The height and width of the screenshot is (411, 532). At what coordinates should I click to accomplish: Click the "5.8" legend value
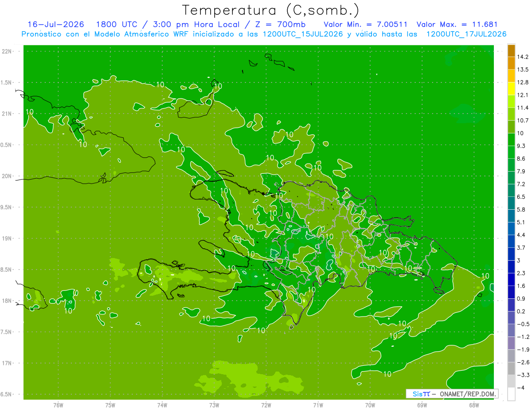point(522,209)
